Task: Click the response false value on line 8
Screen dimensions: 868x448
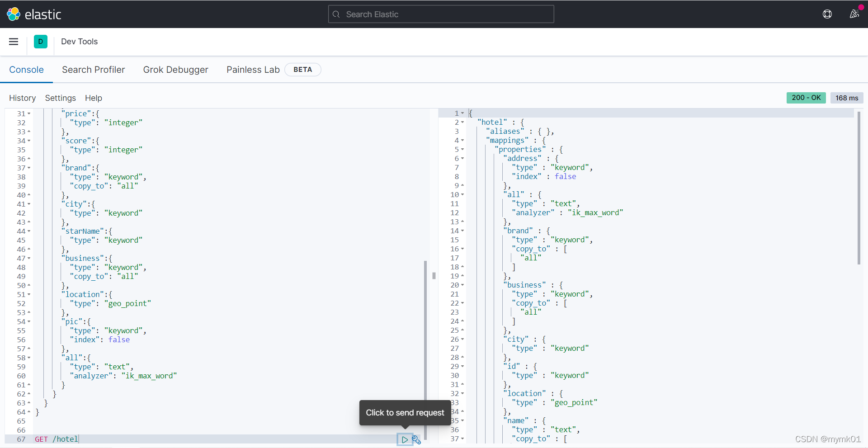Action: coord(566,177)
